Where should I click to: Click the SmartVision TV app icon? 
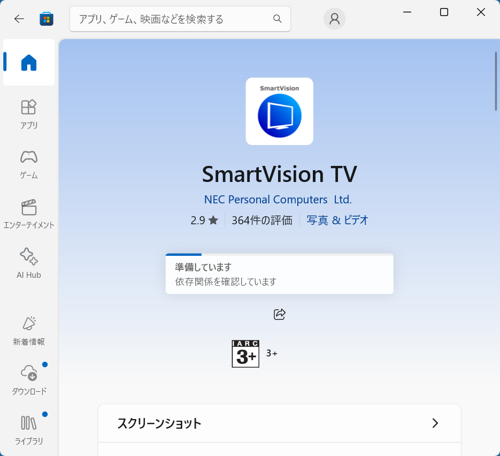coord(279,111)
